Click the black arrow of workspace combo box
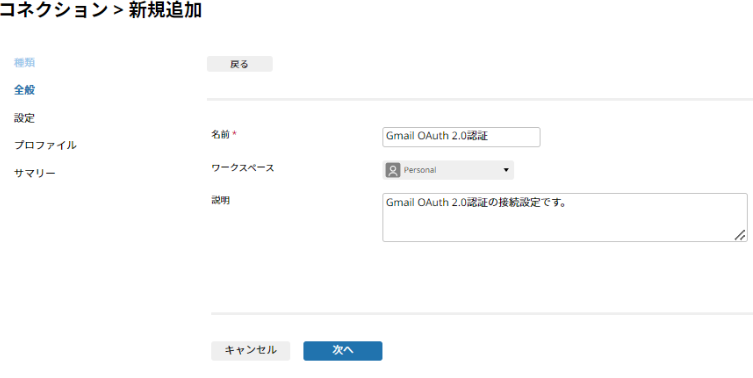Screen dimensions: 753x378 (506, 170)
